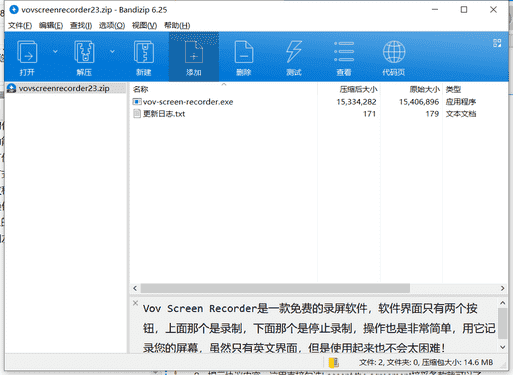
Task: Click the right arrow of horizontal scrollbar
Action: click(502, 288)
